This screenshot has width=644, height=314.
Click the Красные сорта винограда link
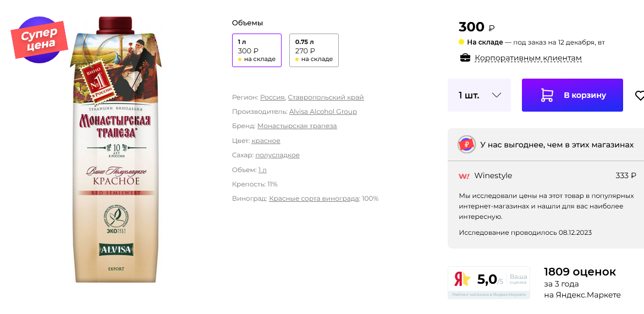click(x=314, y=199)
